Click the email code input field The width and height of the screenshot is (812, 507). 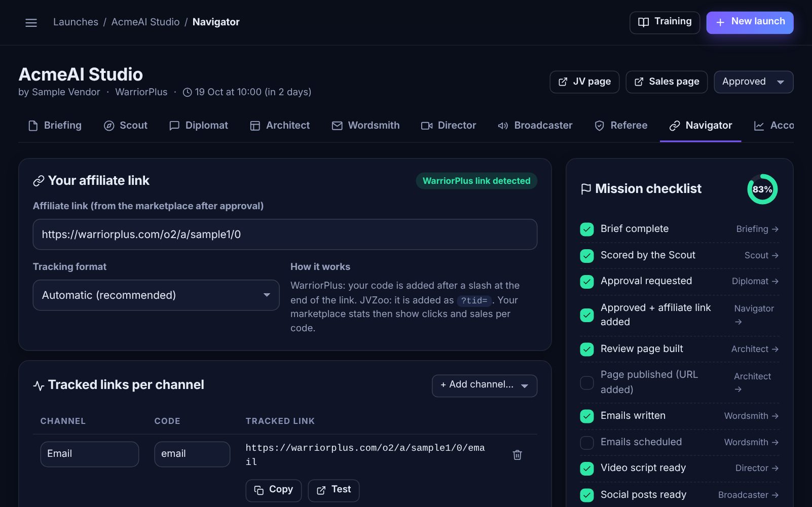[x=192, y=454]
